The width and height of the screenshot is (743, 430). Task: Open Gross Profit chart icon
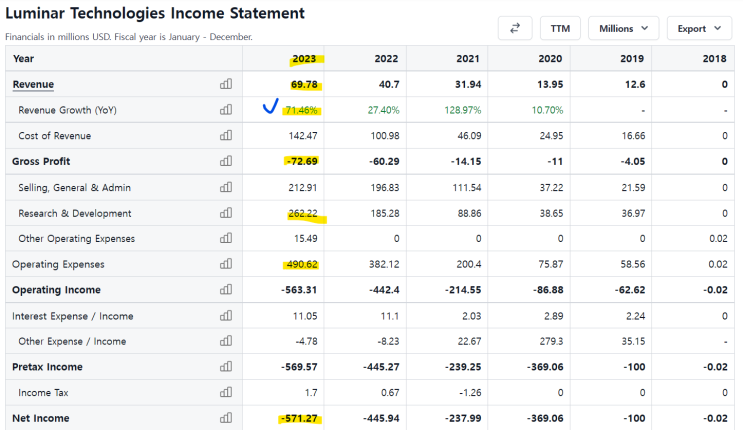tap(225, 161)
